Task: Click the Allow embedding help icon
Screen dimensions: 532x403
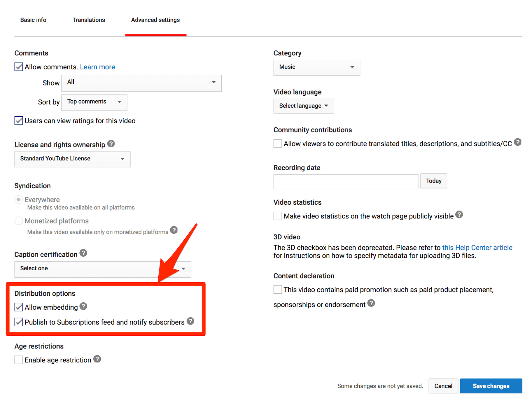Action: [83, 306]
